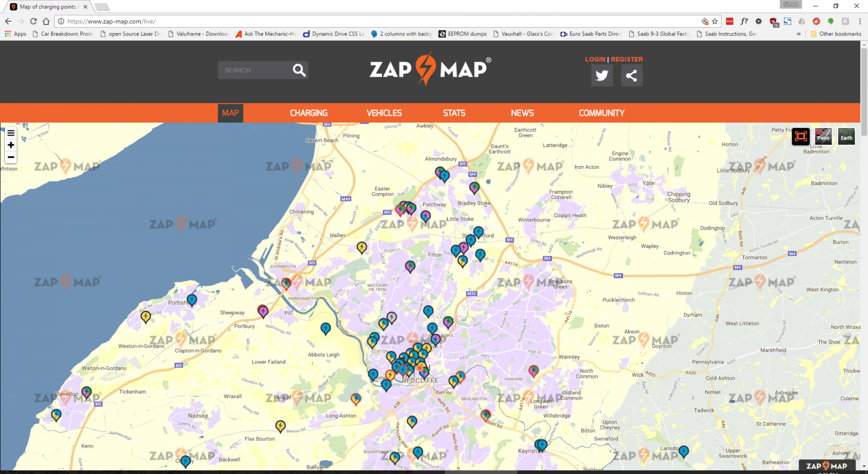Select the purple pin left of Pill
868x474 pixels.
(x=263, y=311)
